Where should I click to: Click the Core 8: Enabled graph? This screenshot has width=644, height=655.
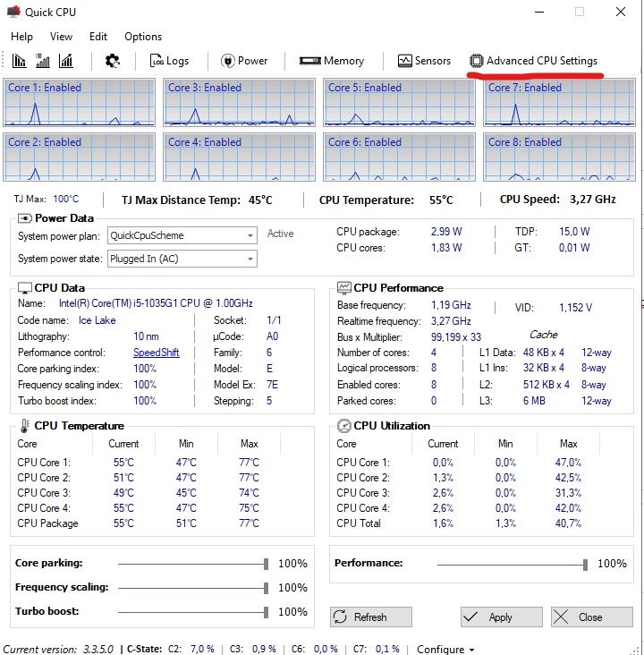click(559, 157)
